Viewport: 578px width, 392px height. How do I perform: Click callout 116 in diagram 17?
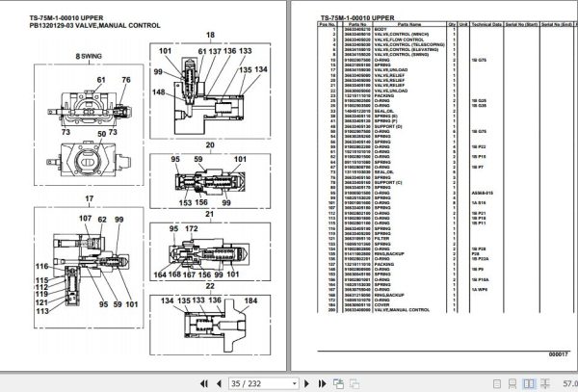click(x=41, y=267)
